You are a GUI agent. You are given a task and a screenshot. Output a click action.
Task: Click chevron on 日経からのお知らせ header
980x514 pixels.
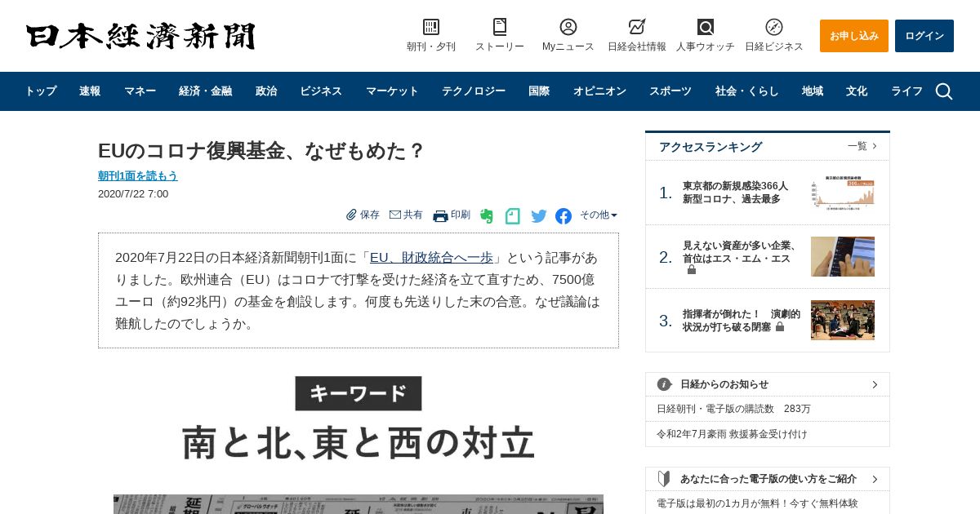875,384
